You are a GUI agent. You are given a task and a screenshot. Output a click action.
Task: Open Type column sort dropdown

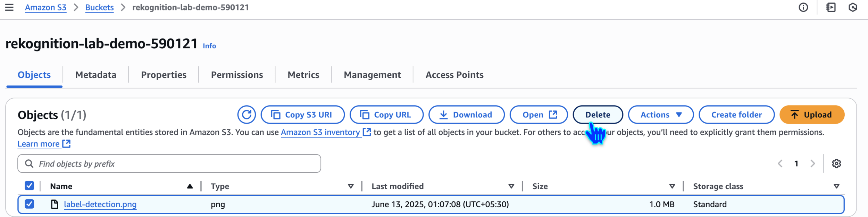[x=351, y=186]
